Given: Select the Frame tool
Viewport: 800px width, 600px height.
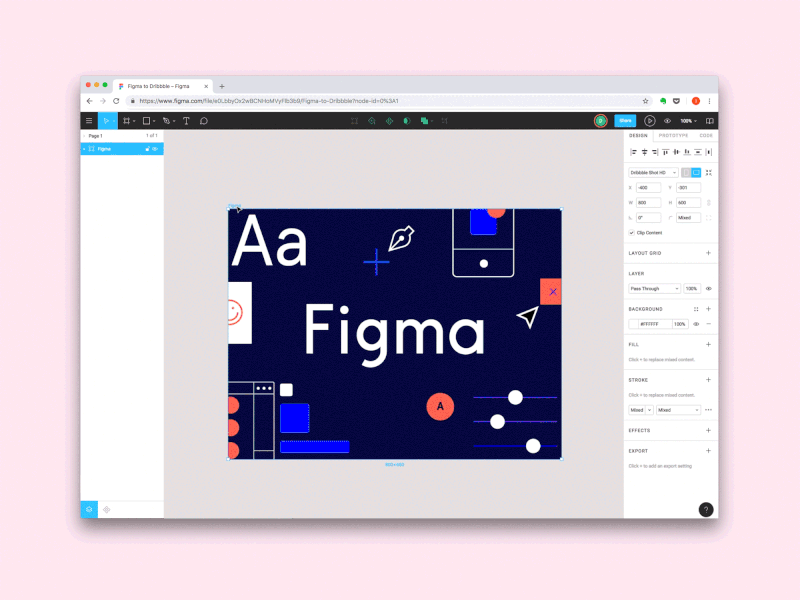Looking at the screenshot, I should coord(127,120).
